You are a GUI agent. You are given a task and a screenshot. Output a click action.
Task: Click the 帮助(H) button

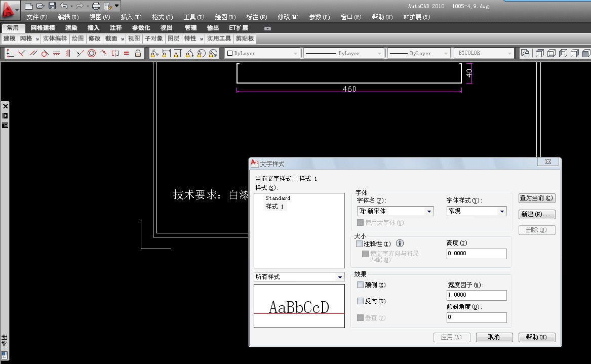pyautogui.click(x=537, y=337)
